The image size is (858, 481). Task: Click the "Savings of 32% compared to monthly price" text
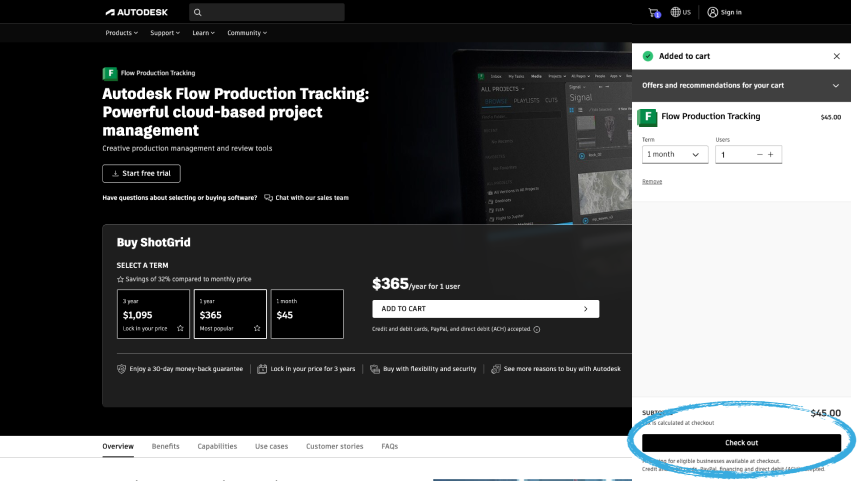pos(188,279)
